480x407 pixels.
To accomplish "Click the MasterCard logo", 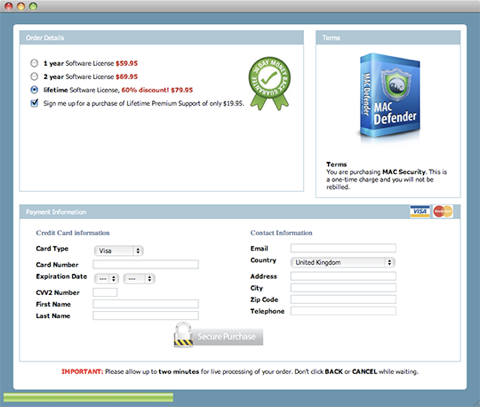I will click(x=443, y=211).
